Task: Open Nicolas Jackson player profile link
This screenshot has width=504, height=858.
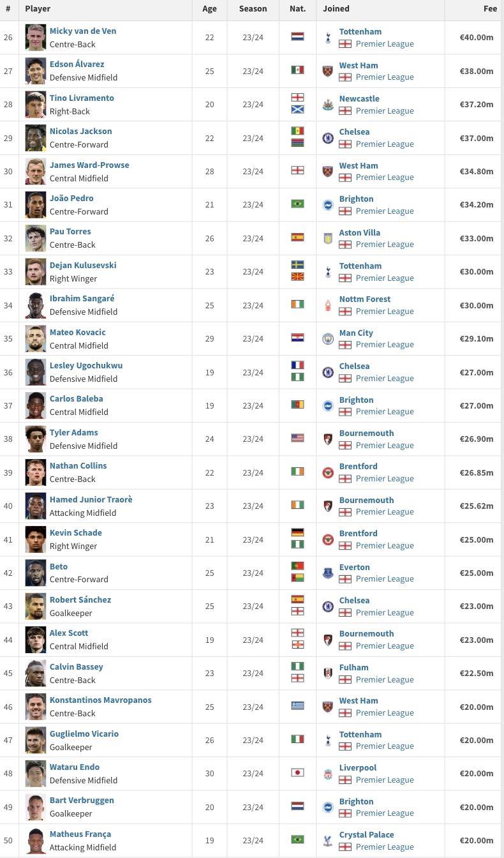Action: (81, 131)
